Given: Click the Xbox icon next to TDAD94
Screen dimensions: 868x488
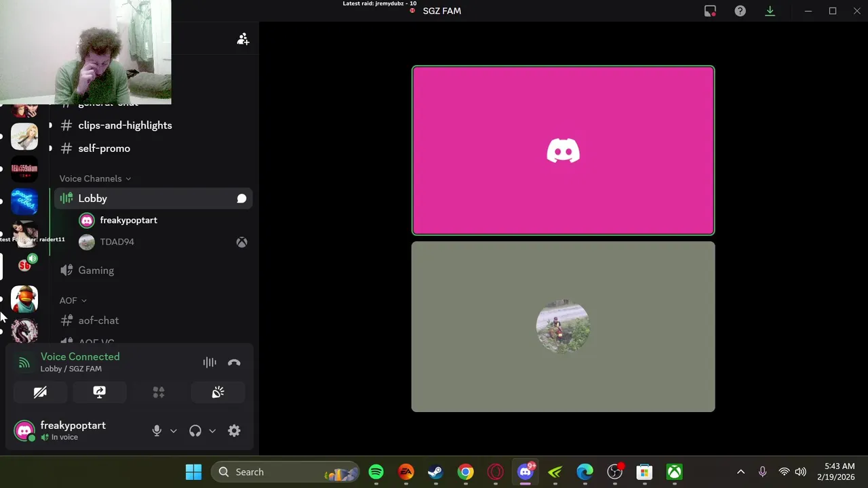Looking at the screenshot, I should coord(241,242).
